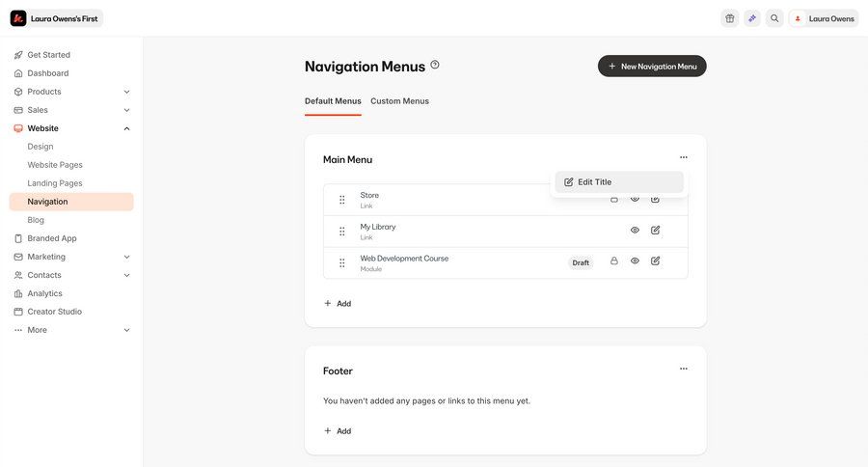Click the My Library row drag handle

tap(342, 232)
